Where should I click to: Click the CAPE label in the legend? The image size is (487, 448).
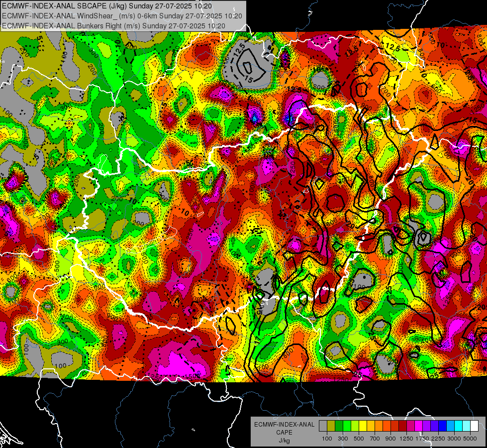284,433
